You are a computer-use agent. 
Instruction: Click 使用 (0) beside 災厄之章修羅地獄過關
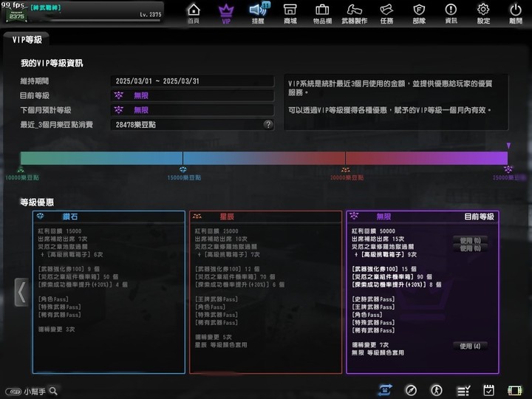(470, 248)
